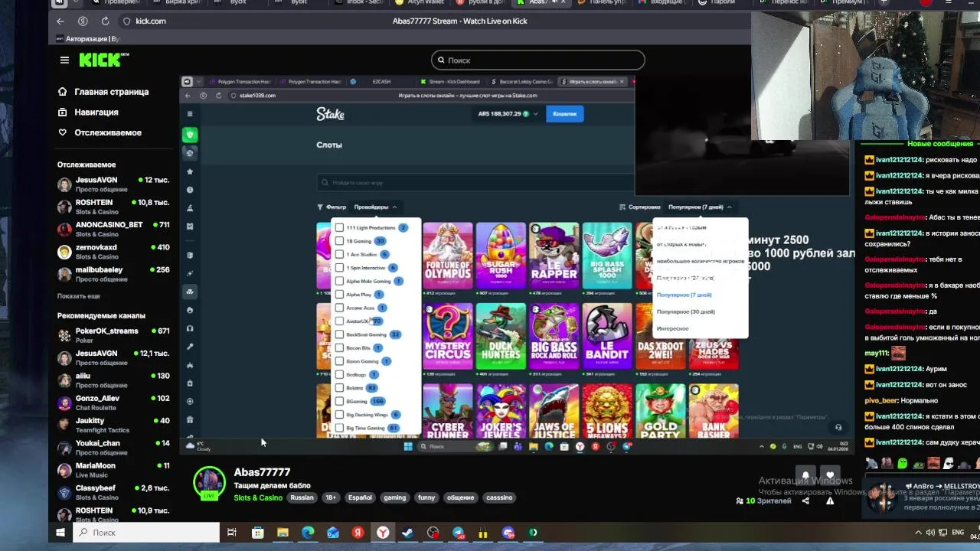Check the 1 Spin Interactive provider box
The height and width of the screenshot is (551, 980).
pos(339,268)
